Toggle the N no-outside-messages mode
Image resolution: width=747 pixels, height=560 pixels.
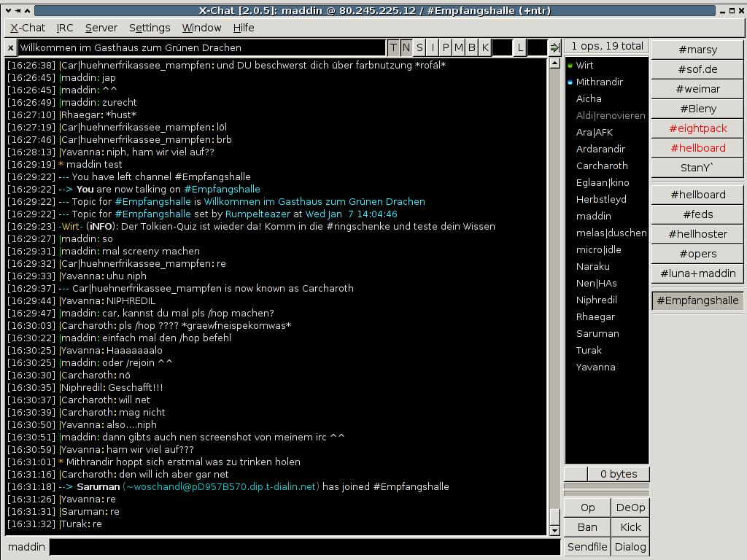(x=406, y=48)
